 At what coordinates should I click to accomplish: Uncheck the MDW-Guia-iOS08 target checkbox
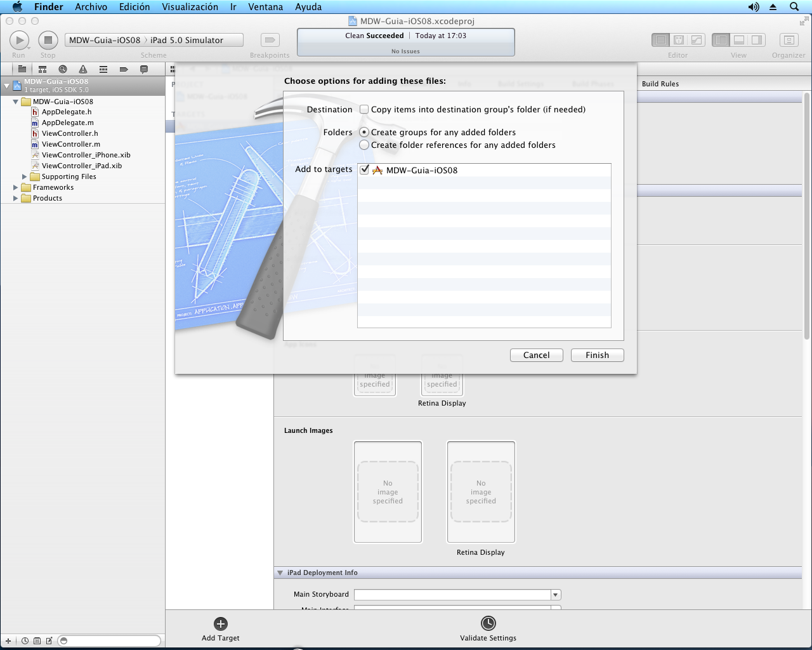(x=364, y=169)
